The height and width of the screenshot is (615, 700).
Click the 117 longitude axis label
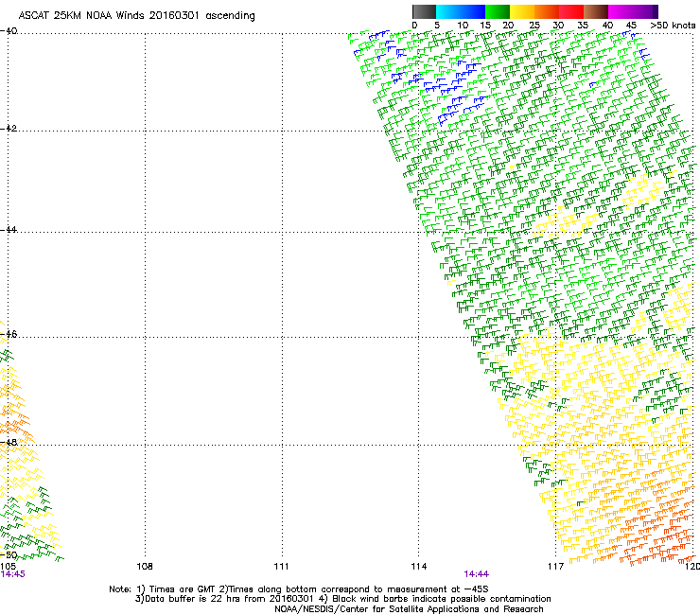(555, 567)
